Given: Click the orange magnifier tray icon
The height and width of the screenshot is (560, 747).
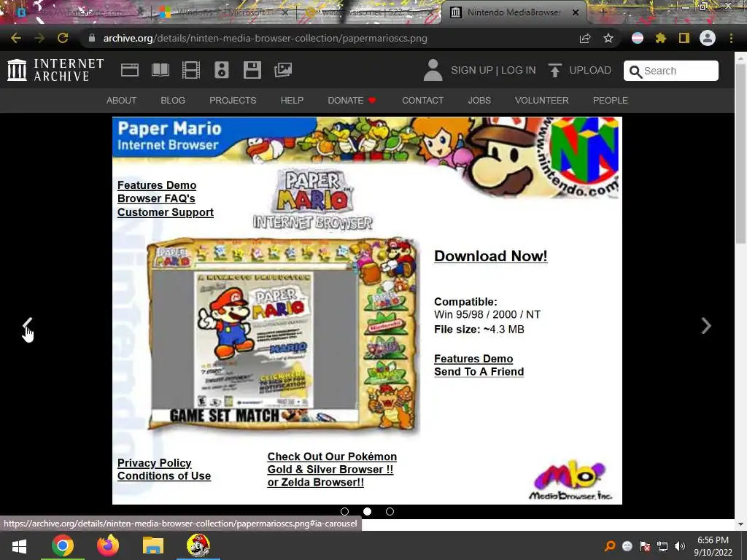Looking at the screenshot, I should [x=610, y=546].
